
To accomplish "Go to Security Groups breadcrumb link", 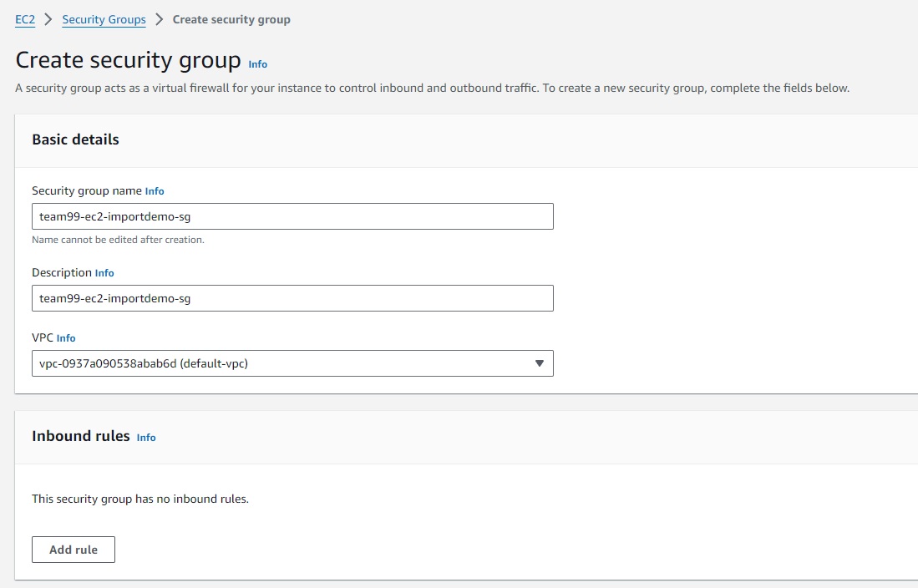I will point(104,19).
